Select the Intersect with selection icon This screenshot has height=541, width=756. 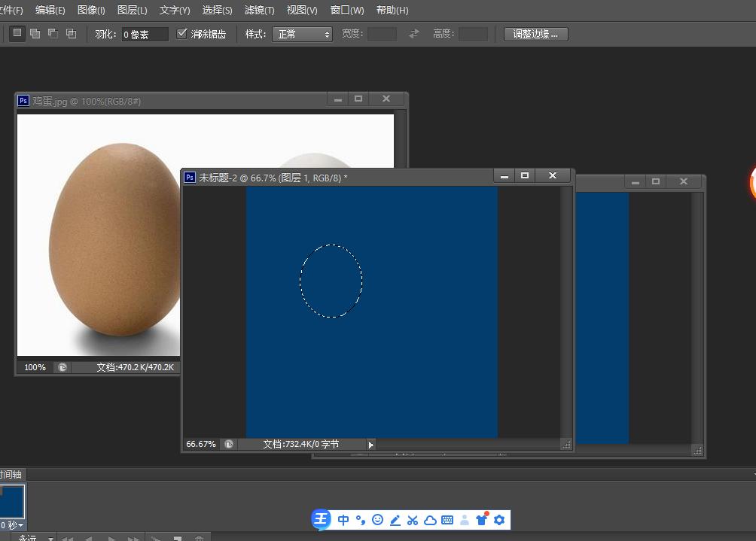(x=70, y=33)
